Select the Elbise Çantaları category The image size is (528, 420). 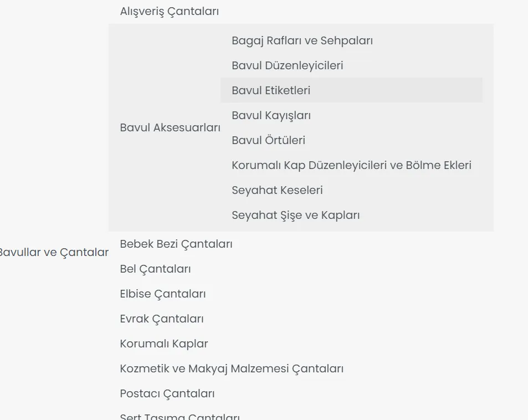click(162, 294)
